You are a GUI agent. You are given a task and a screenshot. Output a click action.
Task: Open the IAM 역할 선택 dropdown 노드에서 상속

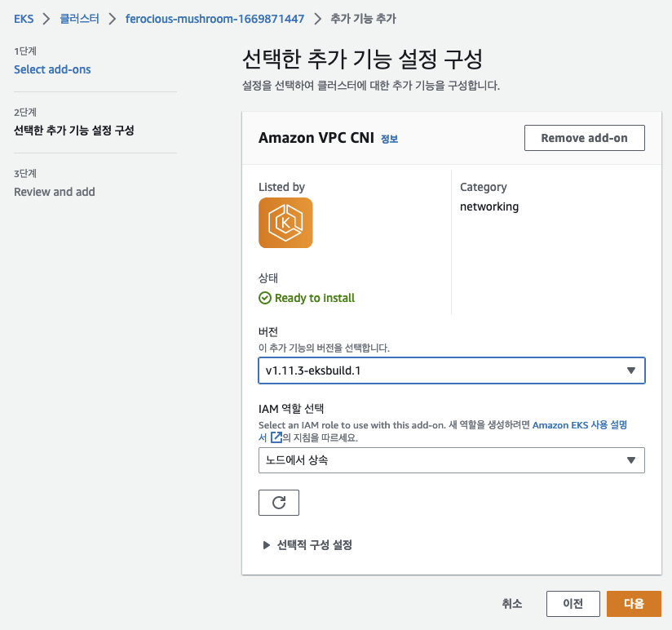coord(451,460)
